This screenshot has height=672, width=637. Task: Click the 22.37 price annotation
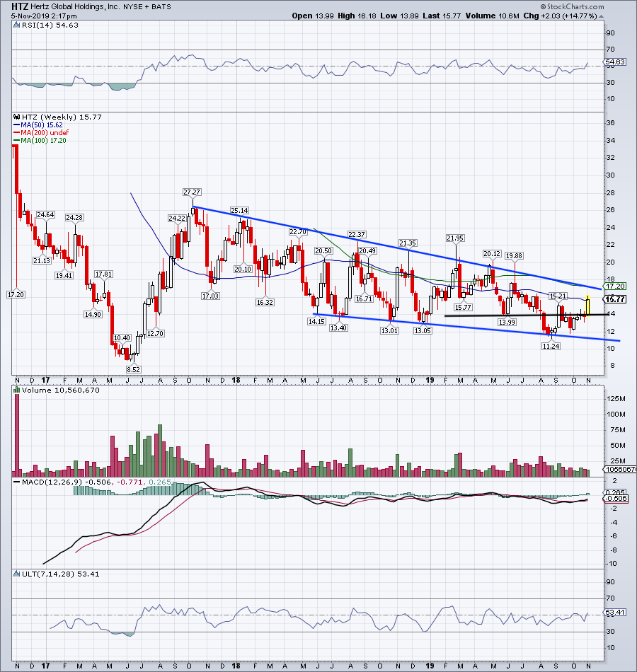357,234
